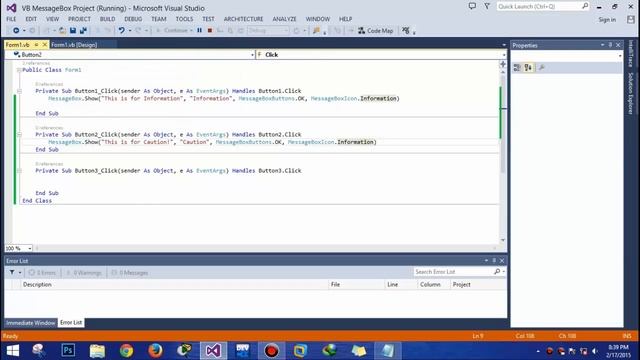Click the code editor vertical scrollbar

(503, 155)
